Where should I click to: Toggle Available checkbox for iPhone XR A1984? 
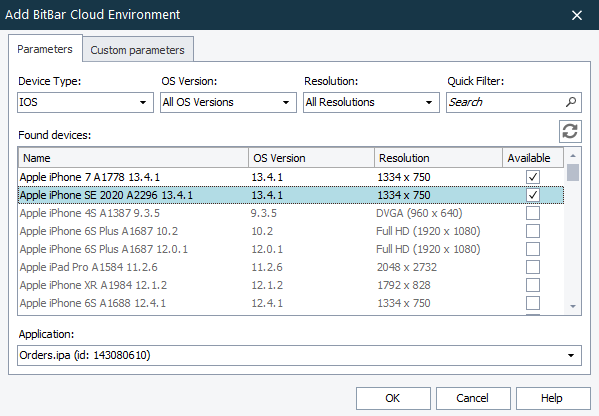(x=533, y=285)
